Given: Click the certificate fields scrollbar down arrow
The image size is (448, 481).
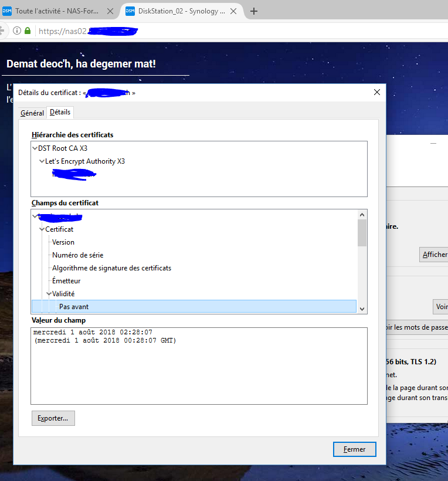Looking at the screenshot, I should point(362,309).
